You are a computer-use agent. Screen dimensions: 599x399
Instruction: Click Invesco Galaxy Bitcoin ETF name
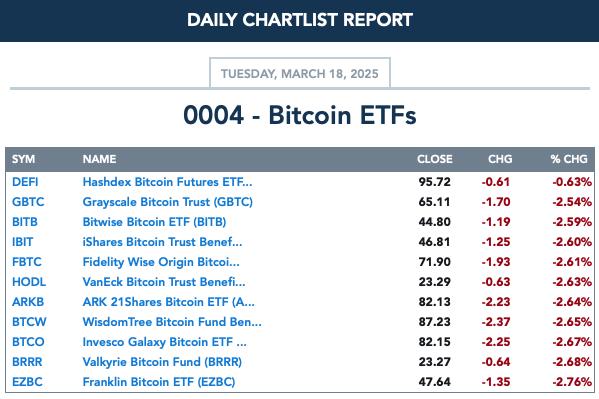pyautogui.click(x=165, y=342)
